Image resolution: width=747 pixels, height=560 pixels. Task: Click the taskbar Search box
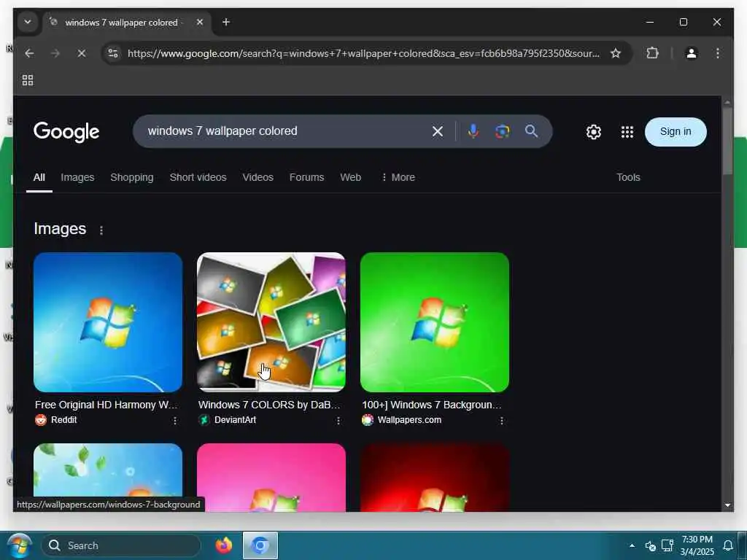pos(121,545)
